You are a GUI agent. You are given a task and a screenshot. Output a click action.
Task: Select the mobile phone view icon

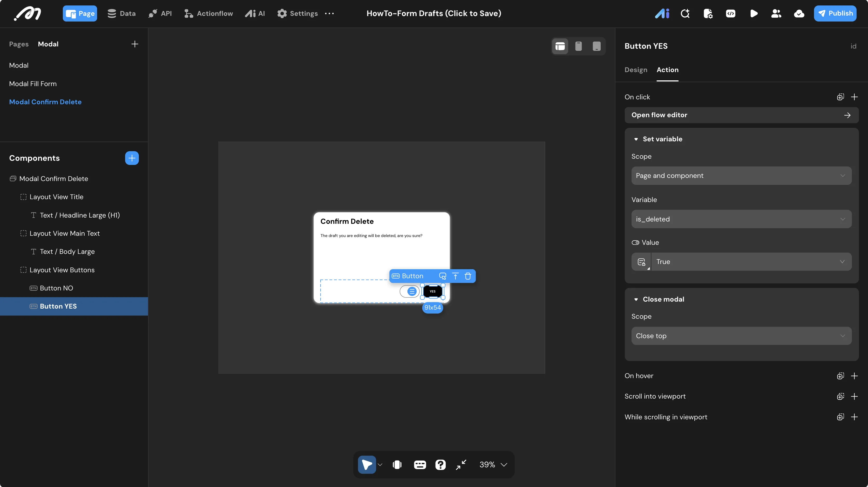578,46
